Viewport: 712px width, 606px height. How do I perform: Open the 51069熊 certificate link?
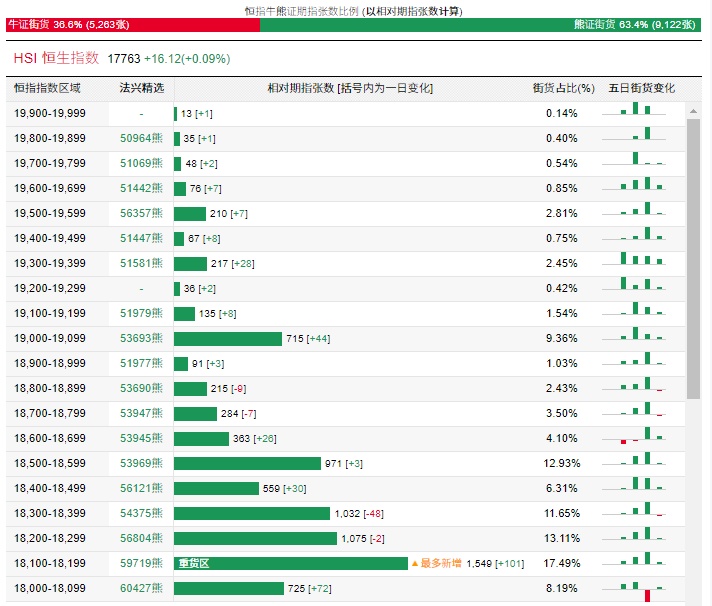pyautogui.click(x=140, y=163)
